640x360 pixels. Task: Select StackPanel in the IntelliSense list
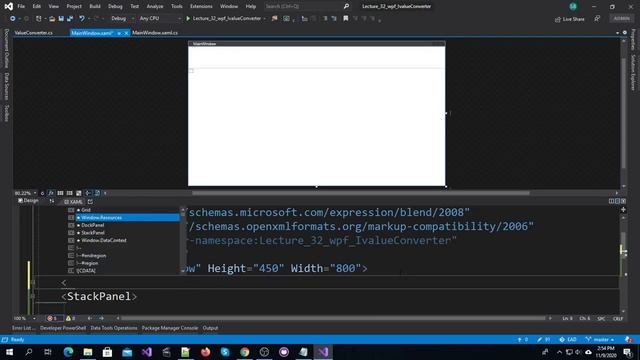click(124, 233)
